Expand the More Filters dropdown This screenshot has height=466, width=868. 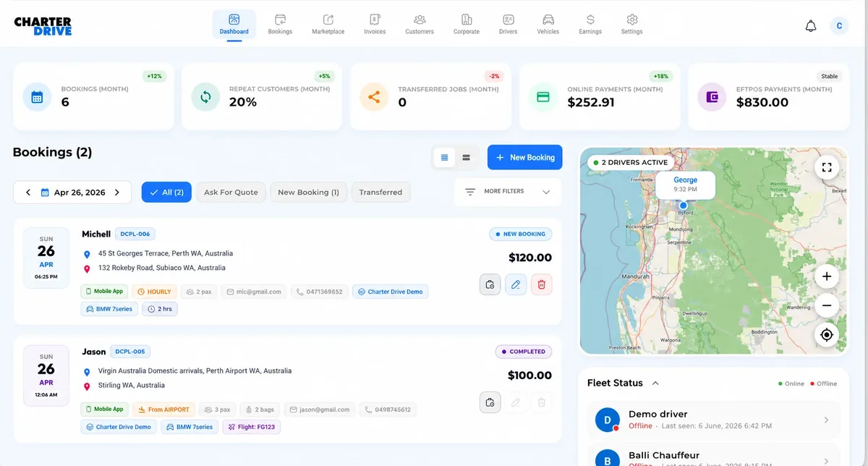tap(508, 192)
